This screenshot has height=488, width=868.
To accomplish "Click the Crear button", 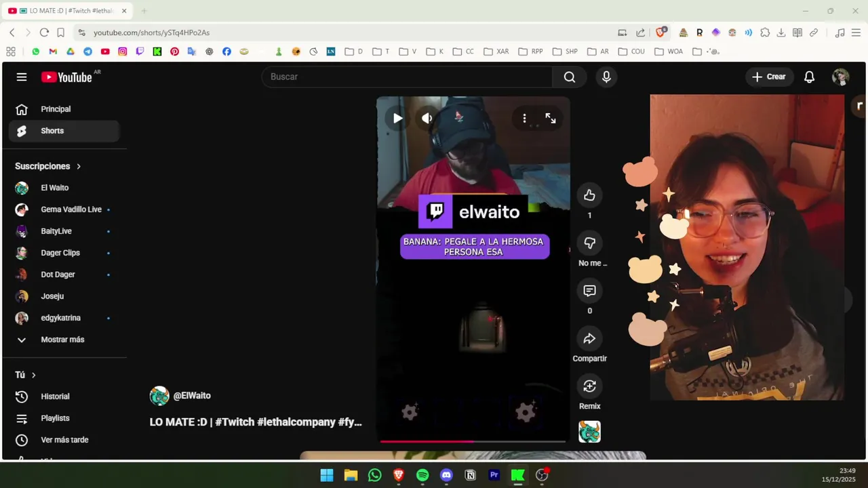I will tap(768, 77).
